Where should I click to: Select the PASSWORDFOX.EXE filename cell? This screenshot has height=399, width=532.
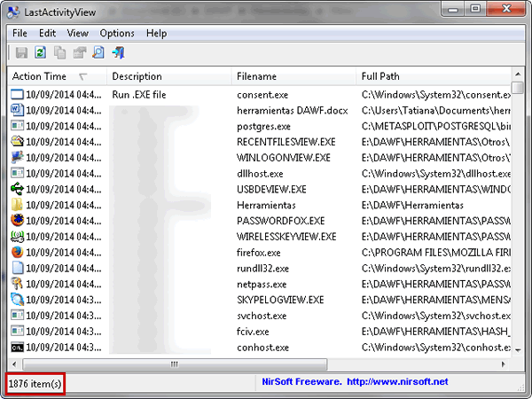[280, 221]
